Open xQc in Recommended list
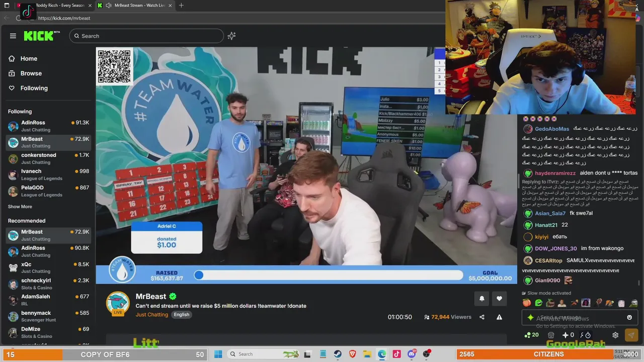 [48, 267]
